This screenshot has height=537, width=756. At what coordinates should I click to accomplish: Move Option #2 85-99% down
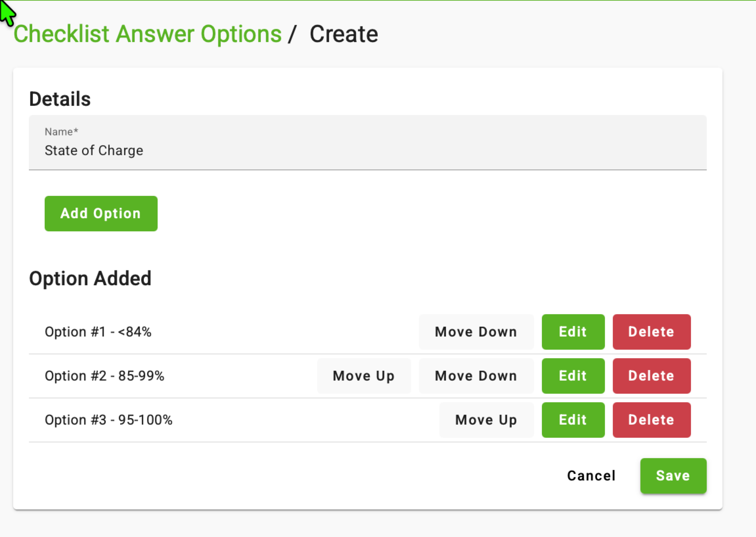(476, 376)
